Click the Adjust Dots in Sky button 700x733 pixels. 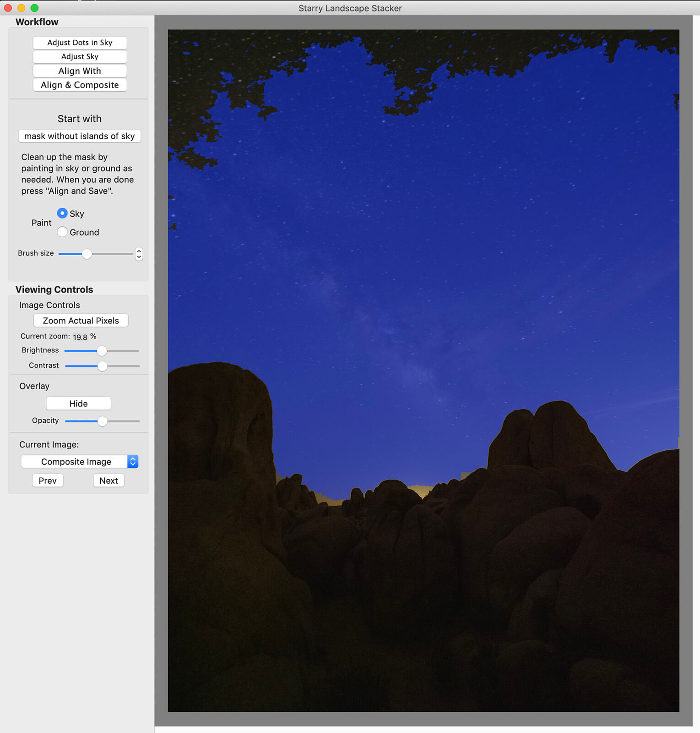[80, 43]
